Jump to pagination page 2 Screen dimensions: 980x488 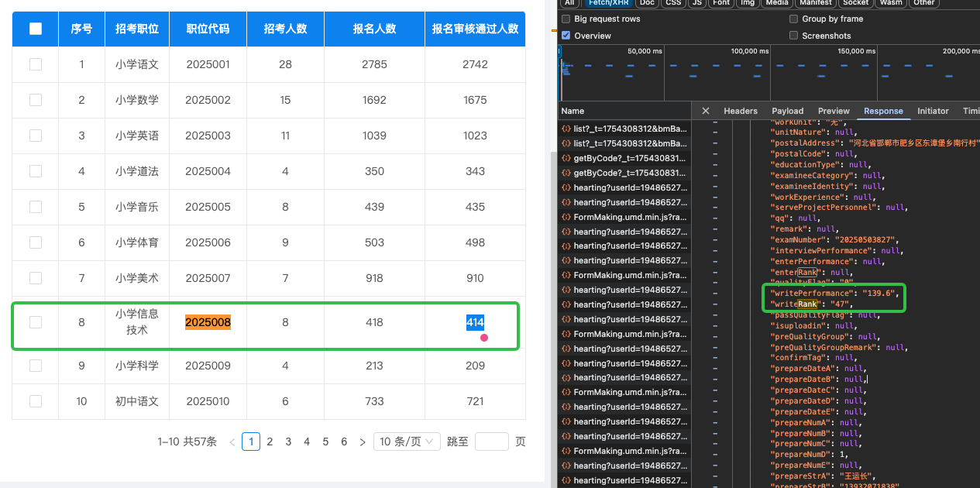tap(270, 442)
